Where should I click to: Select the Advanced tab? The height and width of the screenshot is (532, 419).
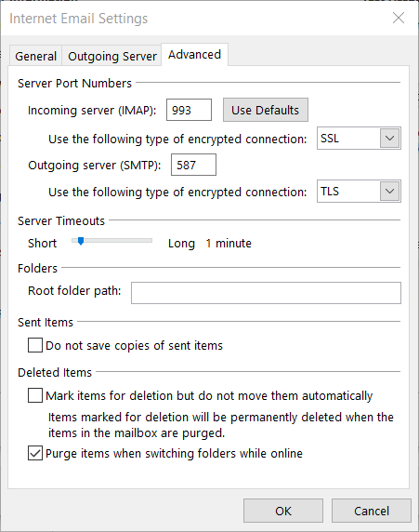(194, 55)
